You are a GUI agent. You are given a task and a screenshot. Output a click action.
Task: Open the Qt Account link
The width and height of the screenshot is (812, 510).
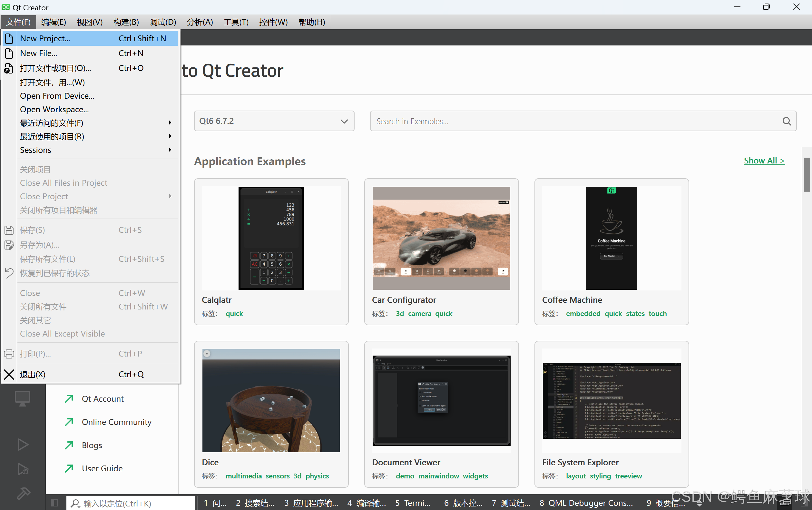[x=103, y=399]
